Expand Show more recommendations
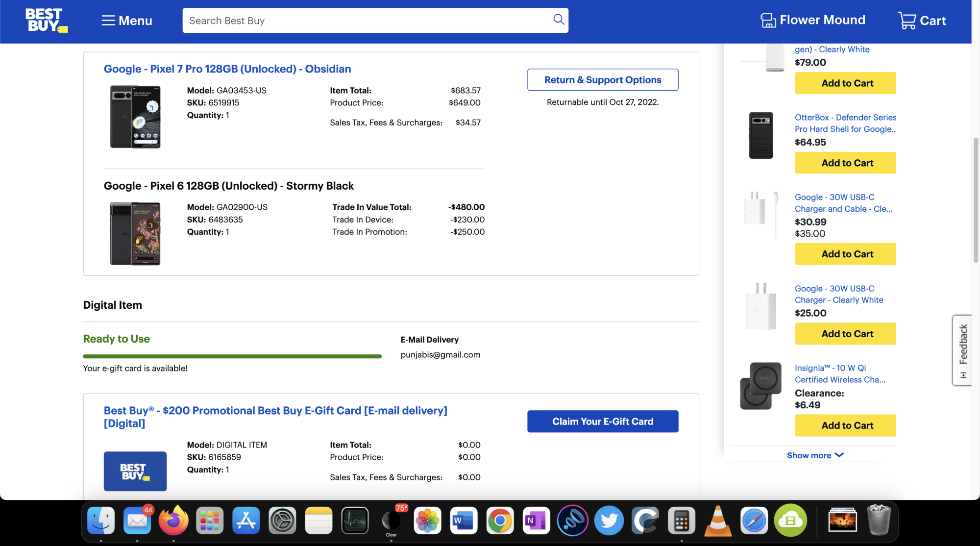This screenshot has height=546, width=980. (815, 455)
